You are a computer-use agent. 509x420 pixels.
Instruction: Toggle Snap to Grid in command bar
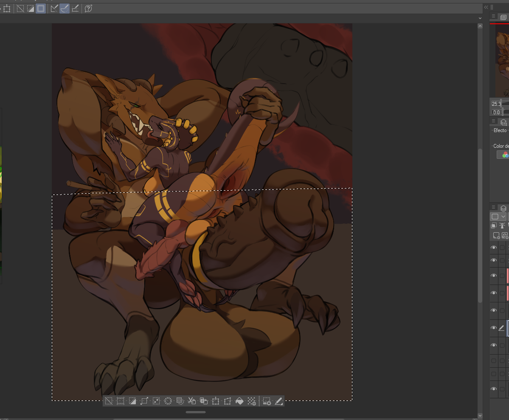pyautogui.click(x=75, y=9)
